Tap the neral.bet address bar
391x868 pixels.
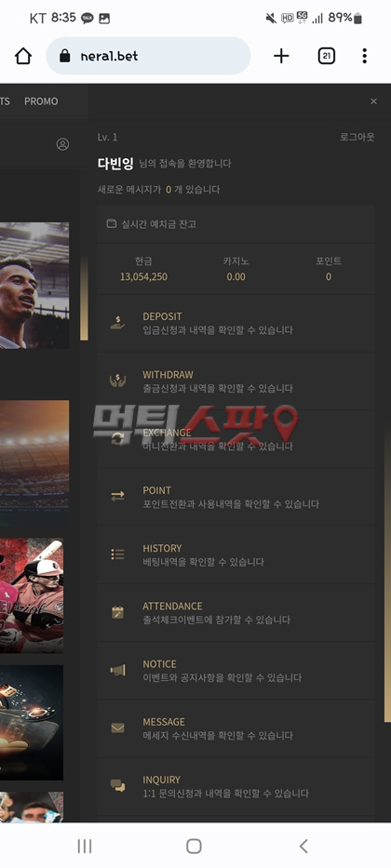point(148,56)
